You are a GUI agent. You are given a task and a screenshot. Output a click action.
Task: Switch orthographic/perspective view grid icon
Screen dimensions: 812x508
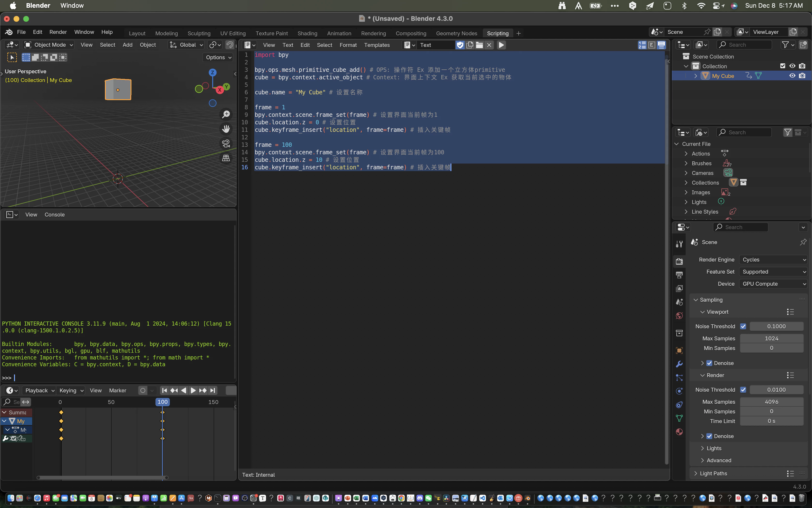[x=226, y=158]
